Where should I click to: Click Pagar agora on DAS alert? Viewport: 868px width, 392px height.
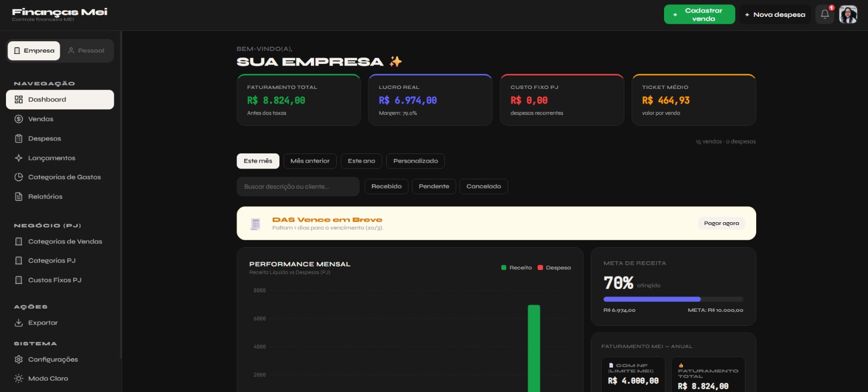click(721, 223)
